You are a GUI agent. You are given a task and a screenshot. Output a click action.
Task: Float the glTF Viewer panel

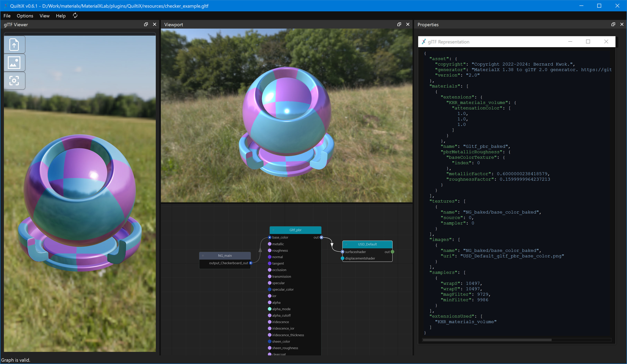[x=146, y=24]
